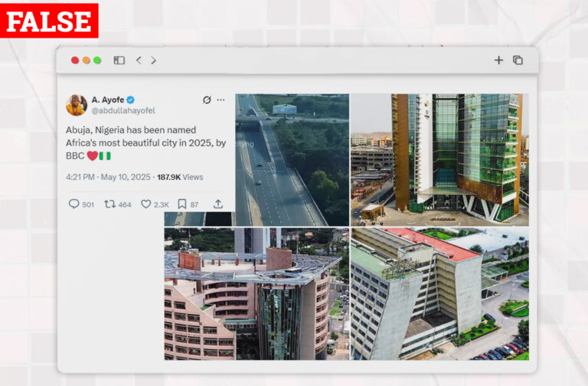Click the red FALSE label
588x386 pixels.
(49, 21)
